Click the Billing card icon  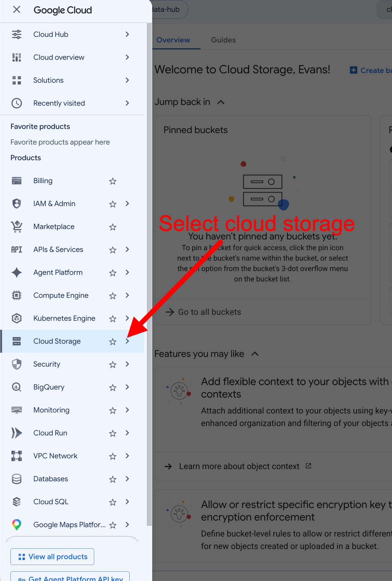coord(17,181)
